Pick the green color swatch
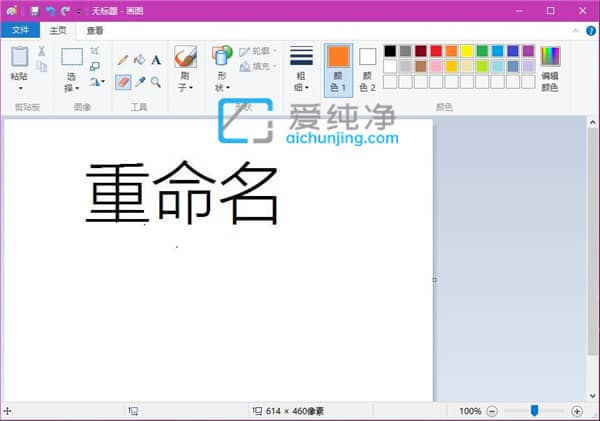 pos(482,51)
